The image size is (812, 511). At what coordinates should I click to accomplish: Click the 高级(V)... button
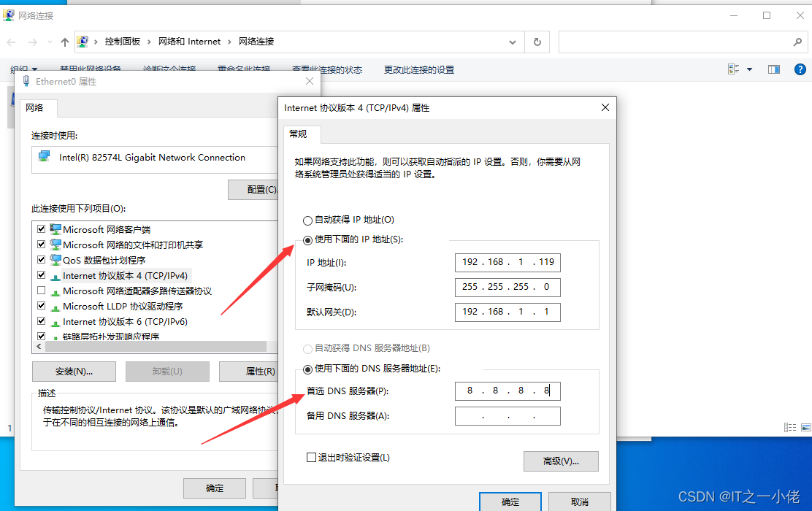coord(561,461)
